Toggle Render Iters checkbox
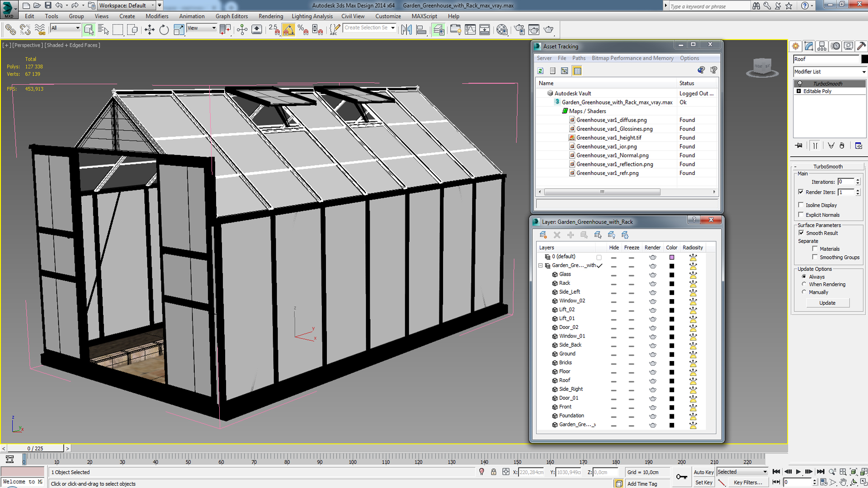Viewport: 868px width, 488px height. (801, 192)
